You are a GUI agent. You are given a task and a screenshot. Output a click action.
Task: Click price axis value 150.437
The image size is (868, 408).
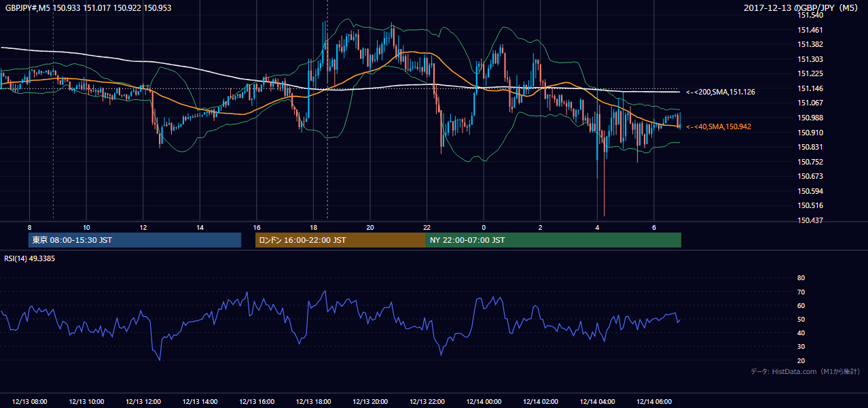pos(810,220)
